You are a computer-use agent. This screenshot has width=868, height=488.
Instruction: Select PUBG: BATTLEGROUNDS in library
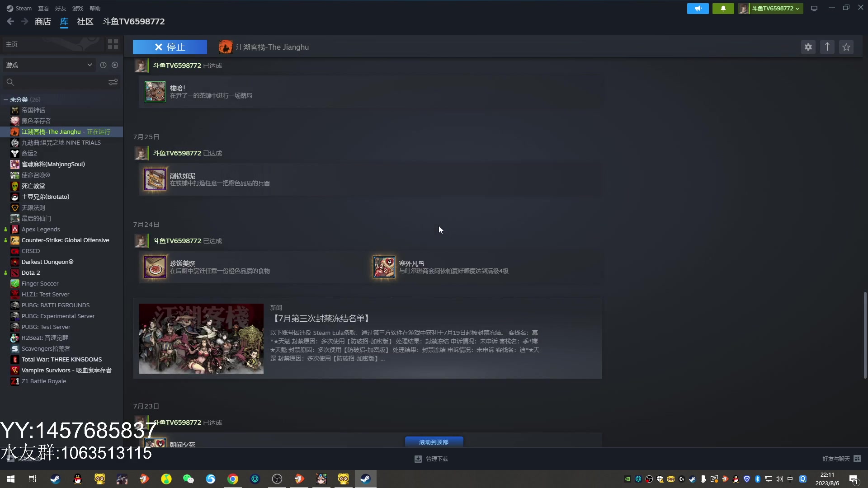point(56,305)
